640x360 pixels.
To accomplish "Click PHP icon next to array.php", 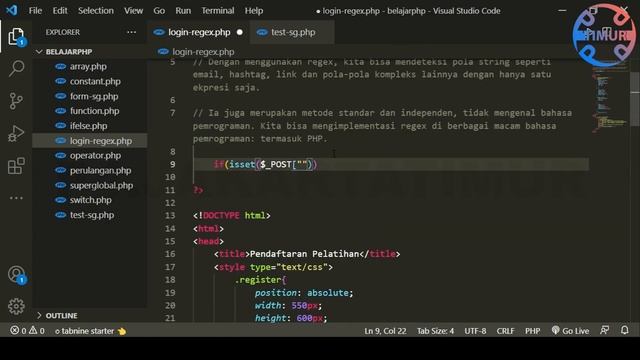I will (60, 67).
